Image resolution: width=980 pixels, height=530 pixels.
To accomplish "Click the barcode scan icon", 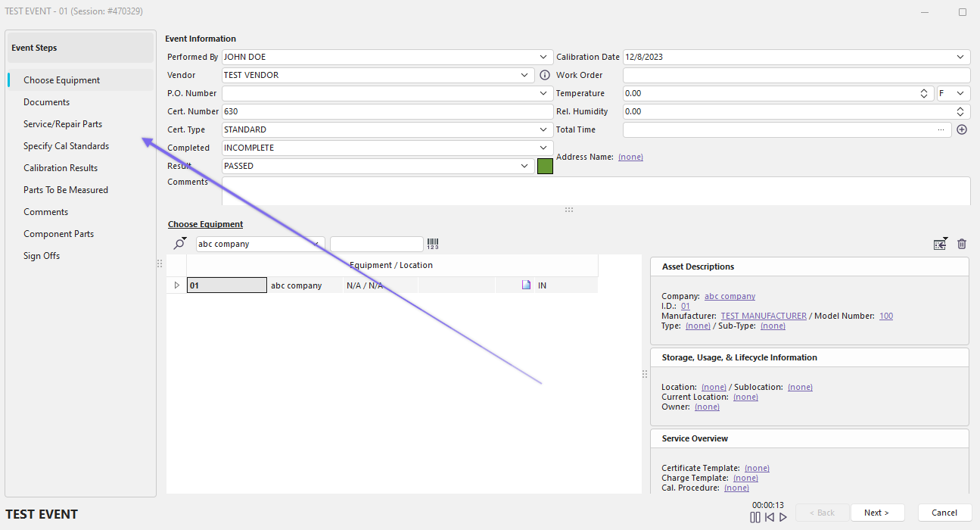I will (x=433, y=244).
